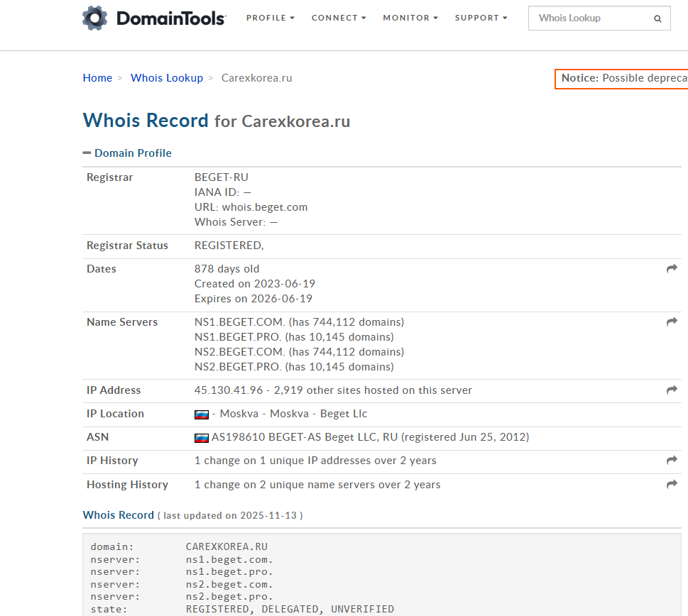Click the share arrow in IP Address row
This screenshot has height=616, width=688.
pyautogui.click(x=672, y=390)
